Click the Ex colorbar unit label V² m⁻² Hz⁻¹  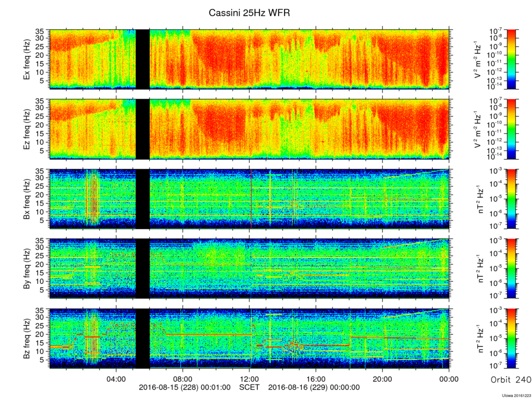pos(478,60)
